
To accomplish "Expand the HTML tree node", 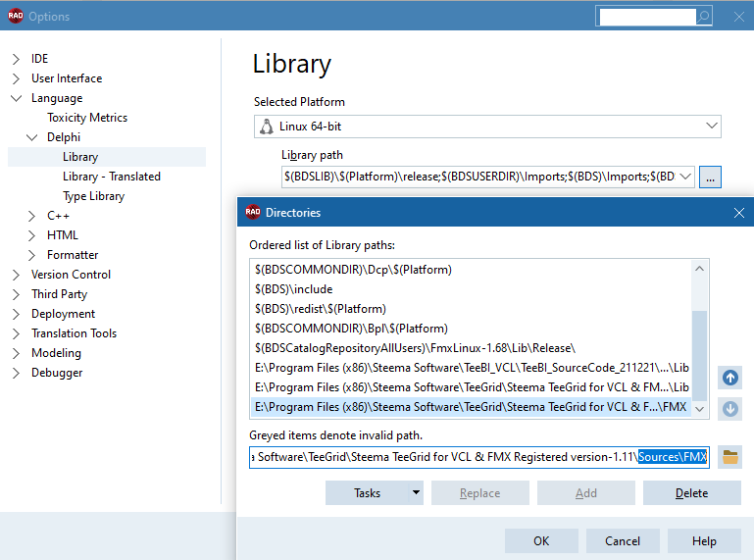I will tap(31, 235).
